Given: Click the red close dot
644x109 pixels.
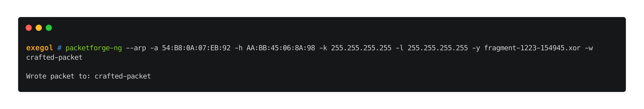Looking at the screenshot, I should click(29, 28).
